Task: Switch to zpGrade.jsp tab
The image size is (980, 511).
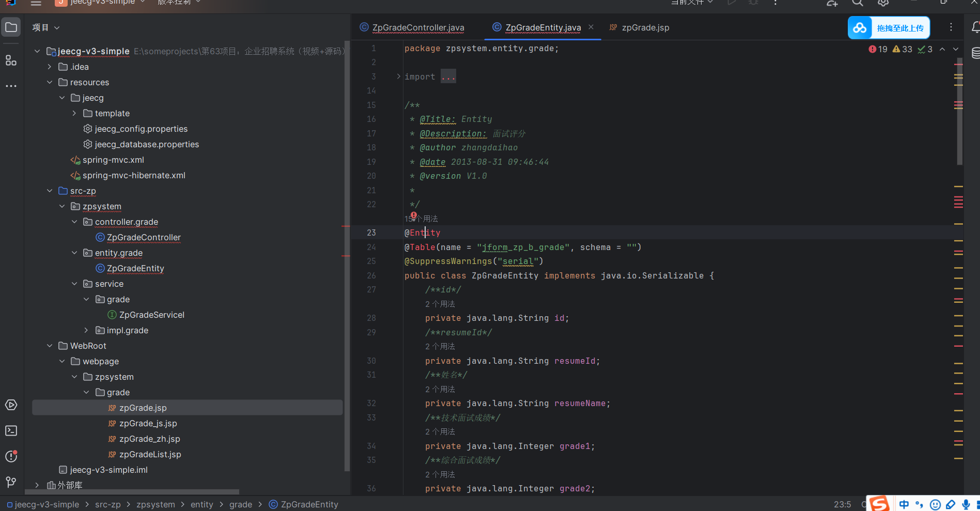Action: [x=640, y=27]
